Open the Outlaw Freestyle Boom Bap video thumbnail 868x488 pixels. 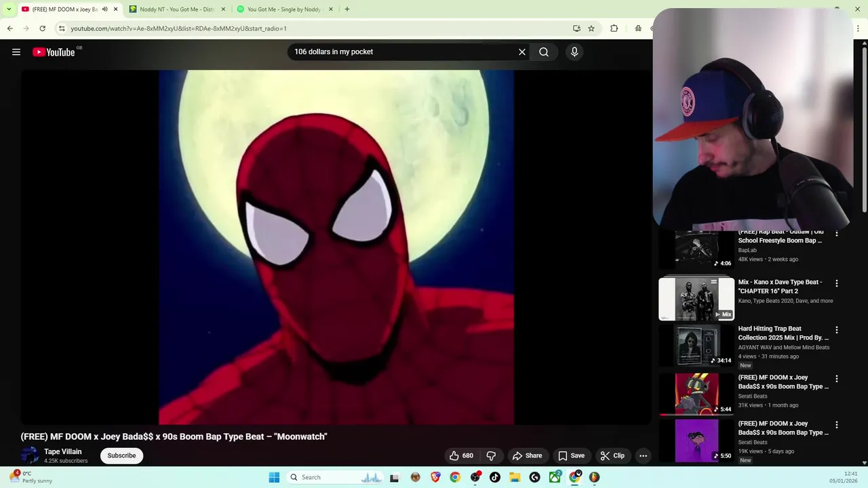(x=696, y=249)
